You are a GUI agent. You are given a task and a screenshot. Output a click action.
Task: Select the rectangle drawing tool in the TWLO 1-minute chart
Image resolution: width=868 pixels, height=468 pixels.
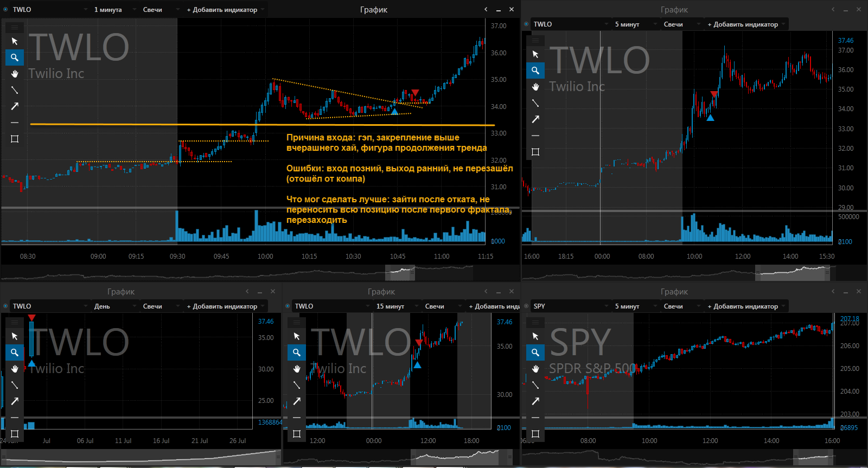[x=15, y=139]
